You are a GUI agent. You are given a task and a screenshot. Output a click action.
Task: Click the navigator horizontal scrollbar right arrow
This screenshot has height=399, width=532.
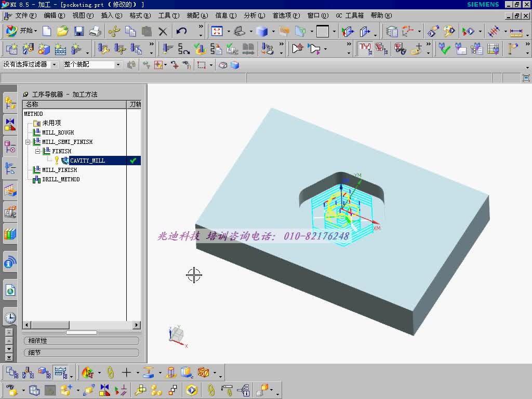[x=137, y=325]
